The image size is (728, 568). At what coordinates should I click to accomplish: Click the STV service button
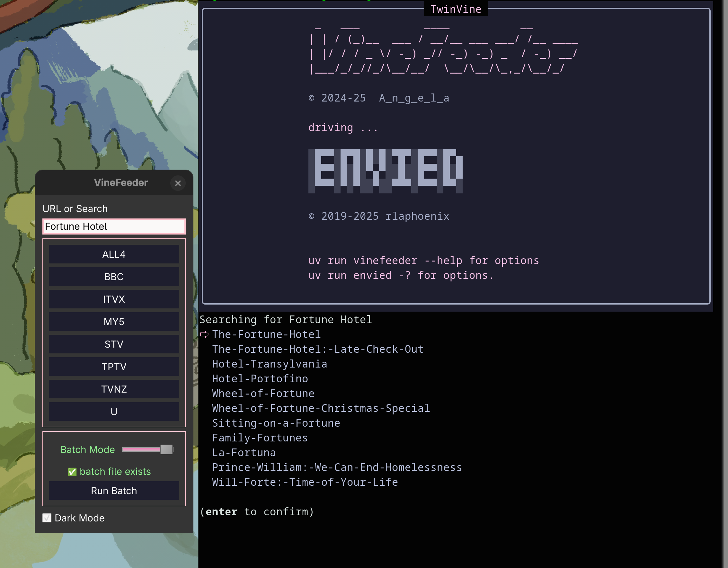[114, 344]
